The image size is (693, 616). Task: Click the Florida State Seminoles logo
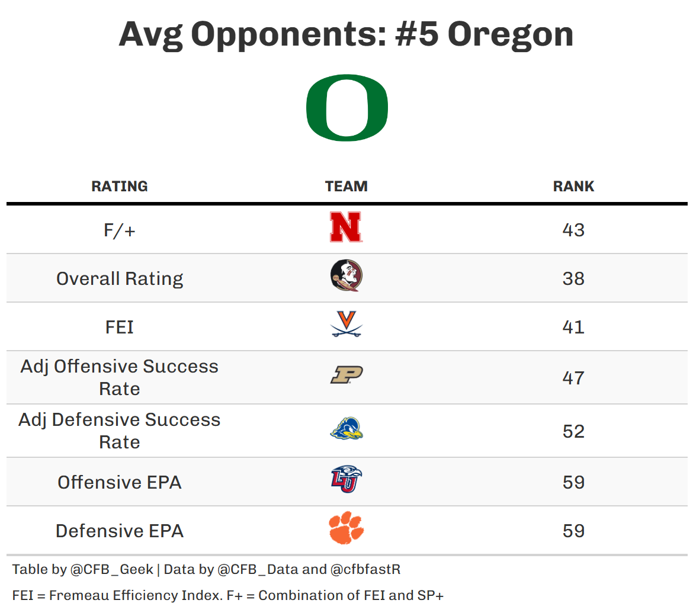tap(346, 276)
